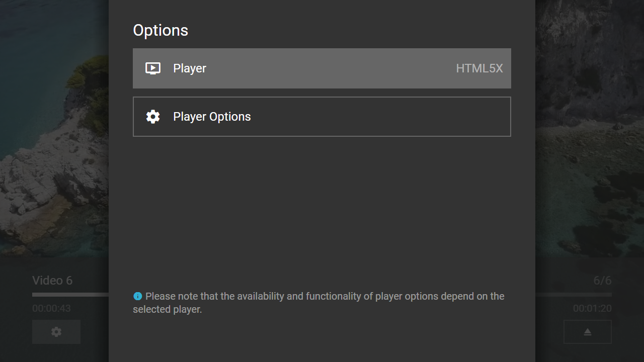644x362 pixels.
Task: Change the HTML5X player value
Action: pyautogui.click(x=479, y=68)
